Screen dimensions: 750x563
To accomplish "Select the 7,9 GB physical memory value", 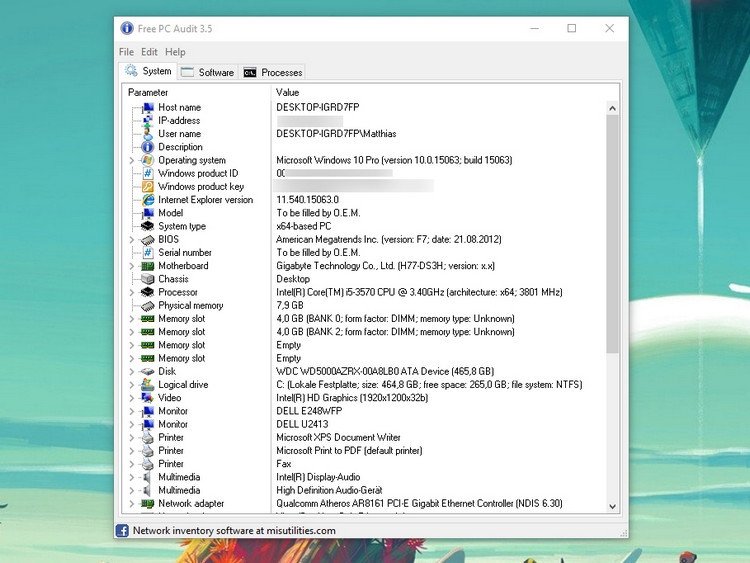I will coord(290,305).
